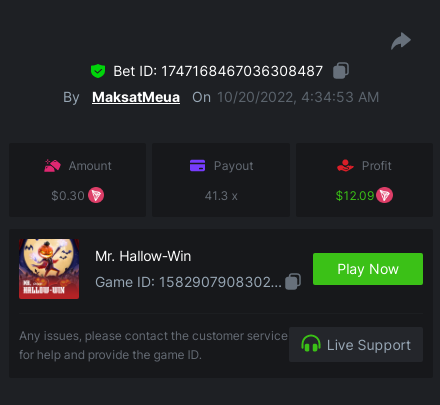Copy the Bet ID using copy icon

(341, 71)
